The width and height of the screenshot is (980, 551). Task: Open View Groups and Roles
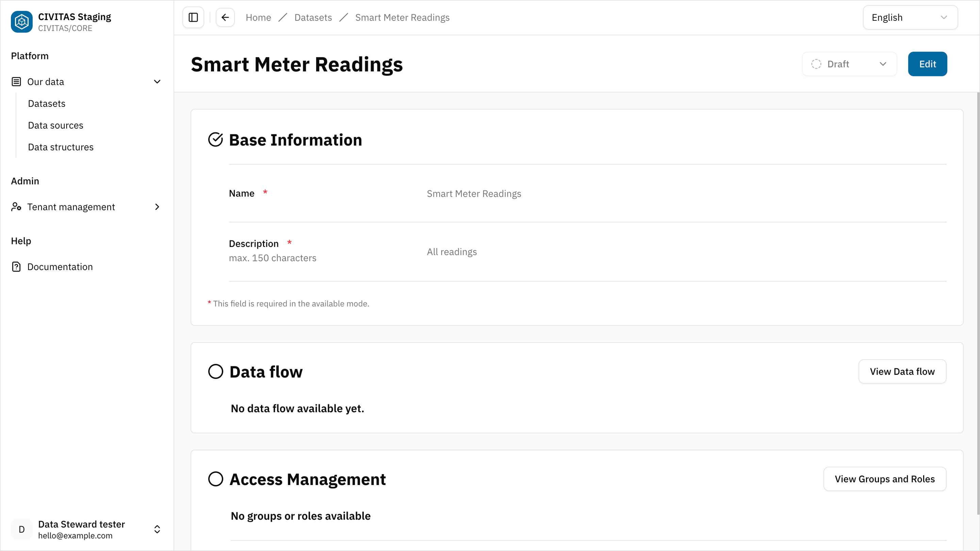pos(884,479)
